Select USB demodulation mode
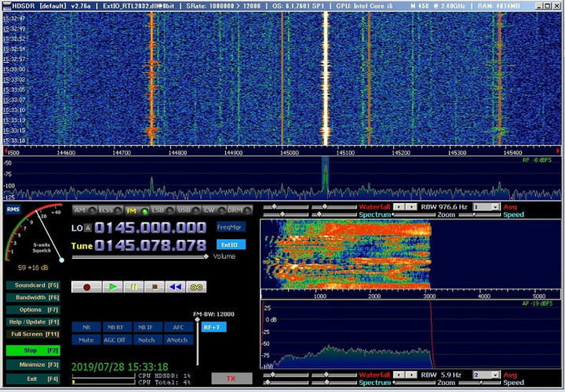This screenshot has height=392, width=565. 188,211
